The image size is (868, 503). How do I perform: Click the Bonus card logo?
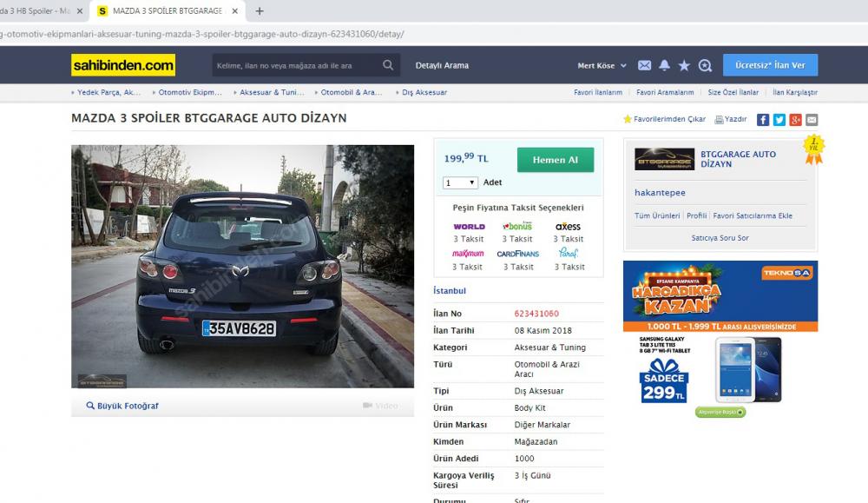tap(517, 226)
